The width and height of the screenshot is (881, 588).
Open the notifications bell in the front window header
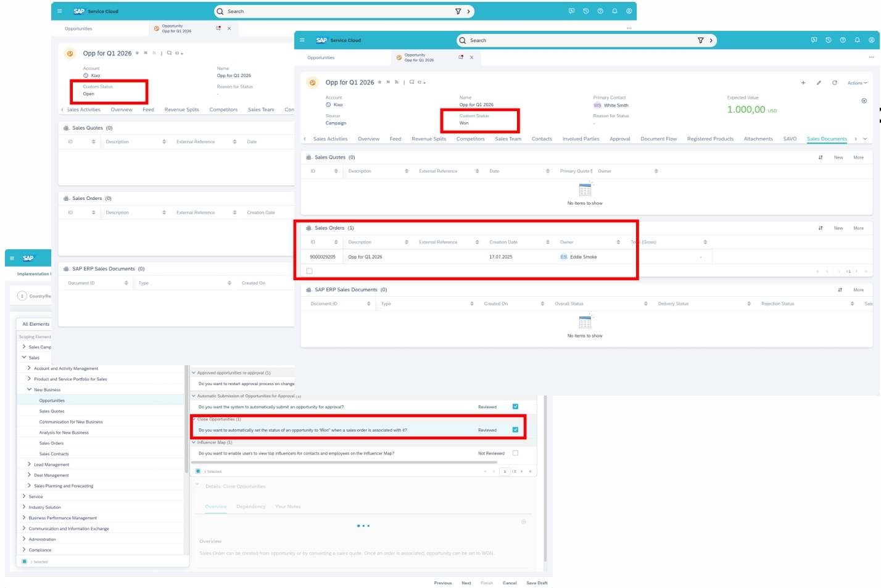(x=857, y=40)
